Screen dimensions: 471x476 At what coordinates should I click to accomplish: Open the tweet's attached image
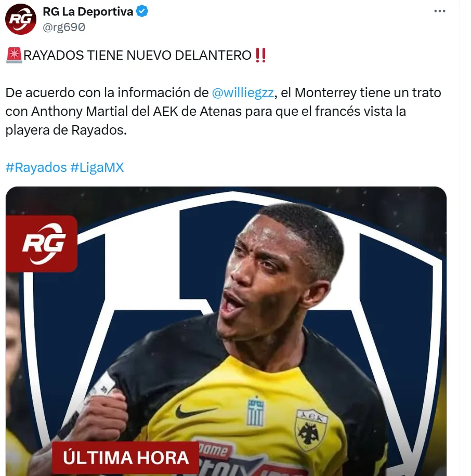[226, 331]
